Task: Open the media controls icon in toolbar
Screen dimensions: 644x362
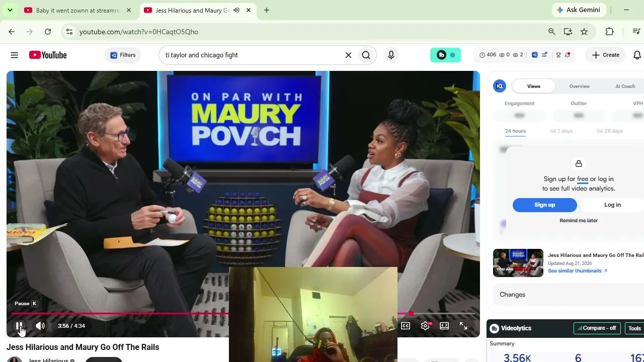Action: point(636,32)
